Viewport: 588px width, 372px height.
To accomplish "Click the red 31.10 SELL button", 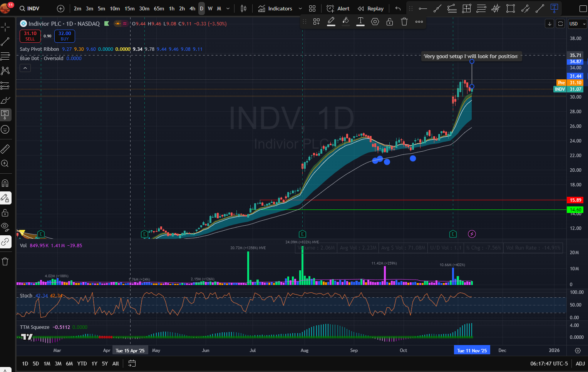I will (30, 36).
